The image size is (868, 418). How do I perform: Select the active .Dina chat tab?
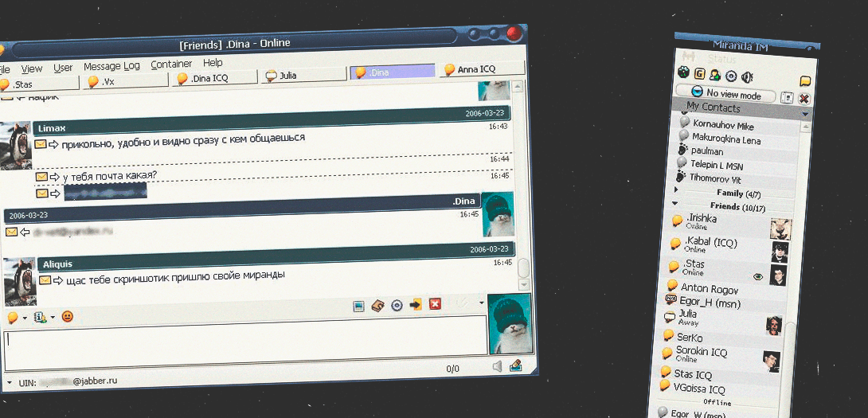[x=393, y=72]
